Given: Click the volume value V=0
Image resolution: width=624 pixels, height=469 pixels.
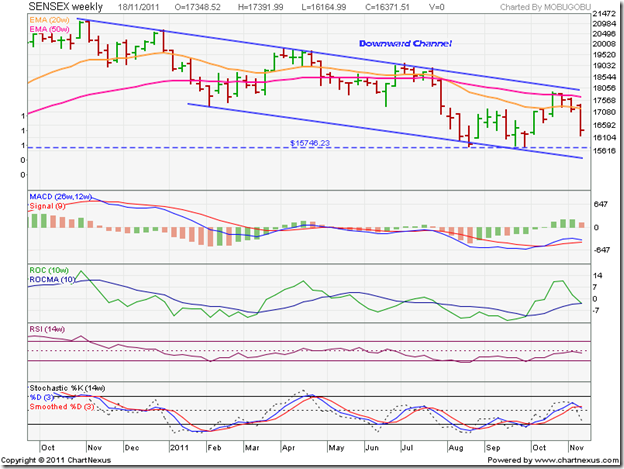Looking at the screenshot, I should (437, 7).
